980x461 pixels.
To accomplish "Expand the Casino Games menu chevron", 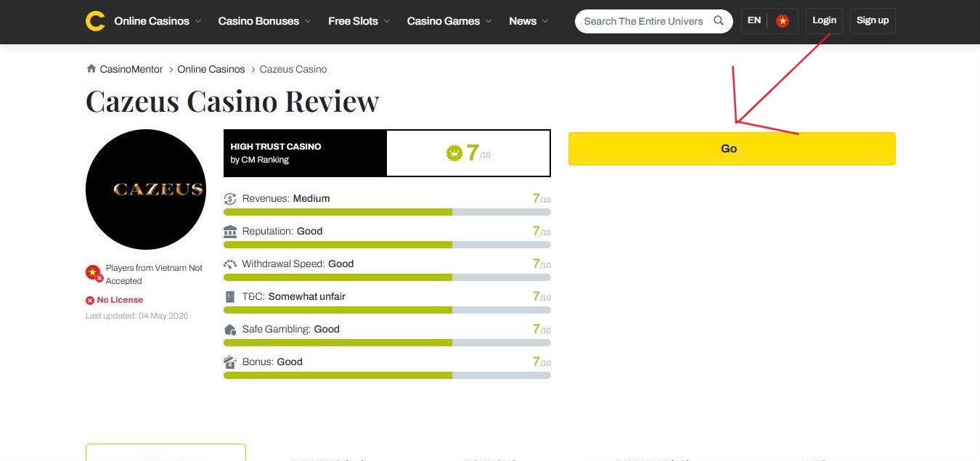I will (x=489, y=21).
